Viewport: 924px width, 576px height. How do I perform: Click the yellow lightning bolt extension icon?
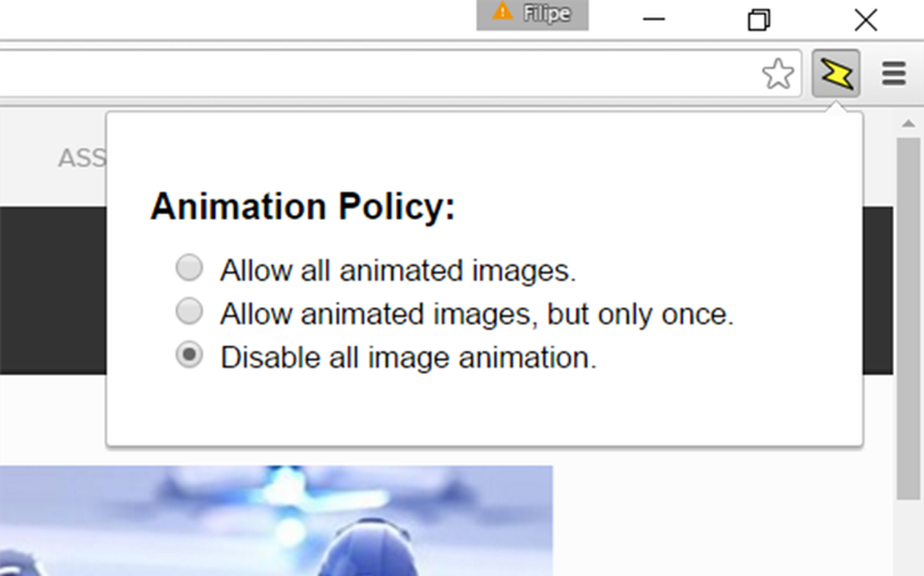(836, 73)
